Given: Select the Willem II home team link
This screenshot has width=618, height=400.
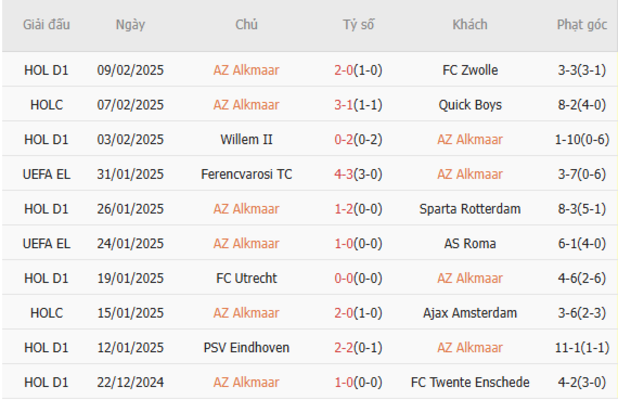Looking at the screenshot, I should (x=246, y=139).
